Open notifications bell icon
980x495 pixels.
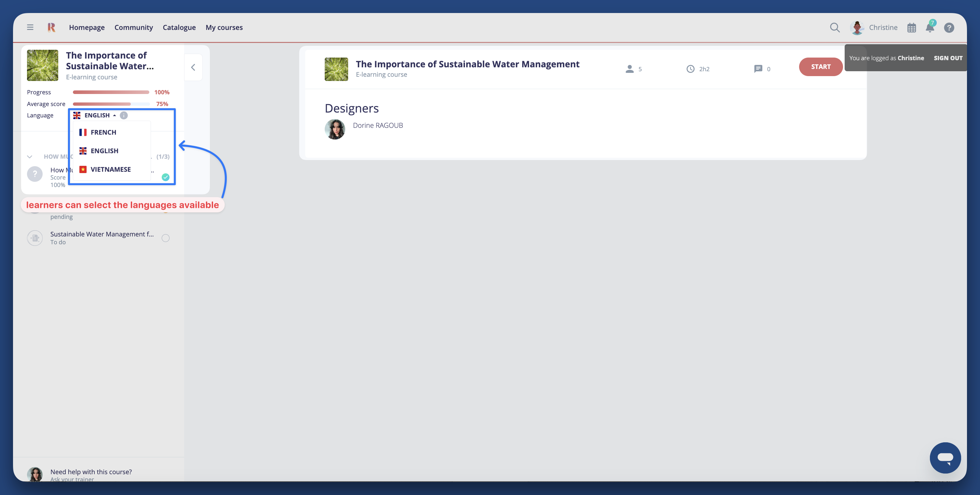[930, 28]
